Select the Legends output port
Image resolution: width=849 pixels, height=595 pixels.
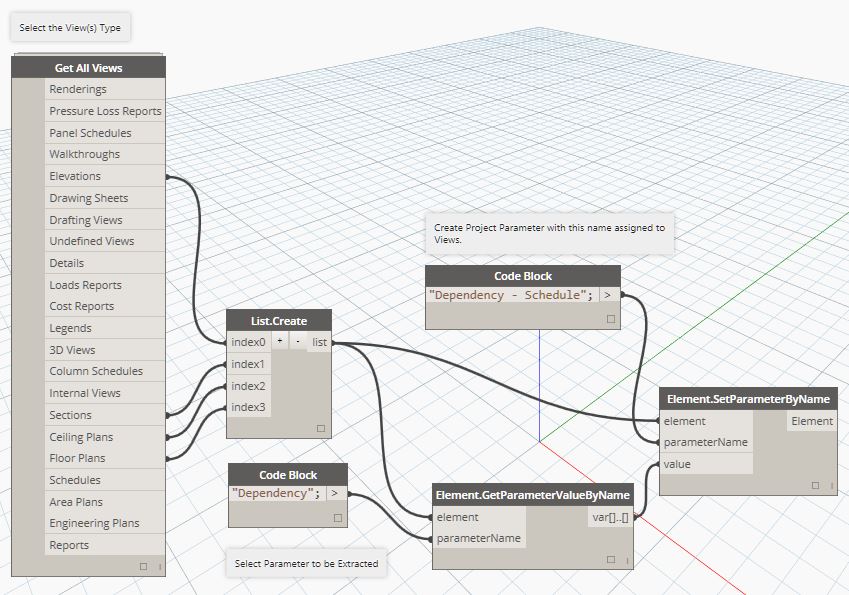coord(105,328)
